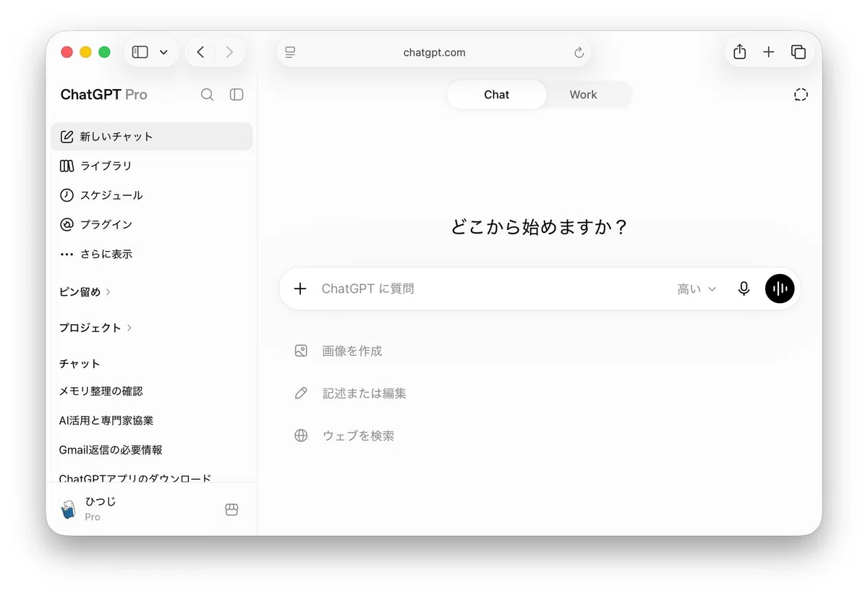
Task: Start a temporary chat with dashed circle icon
Action: 801,95
